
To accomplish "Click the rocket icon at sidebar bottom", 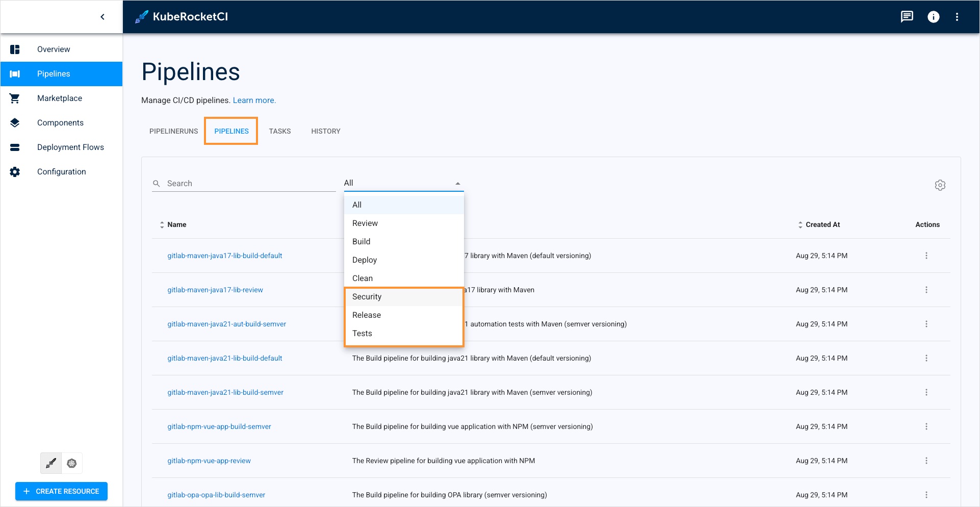I will 51,463.
